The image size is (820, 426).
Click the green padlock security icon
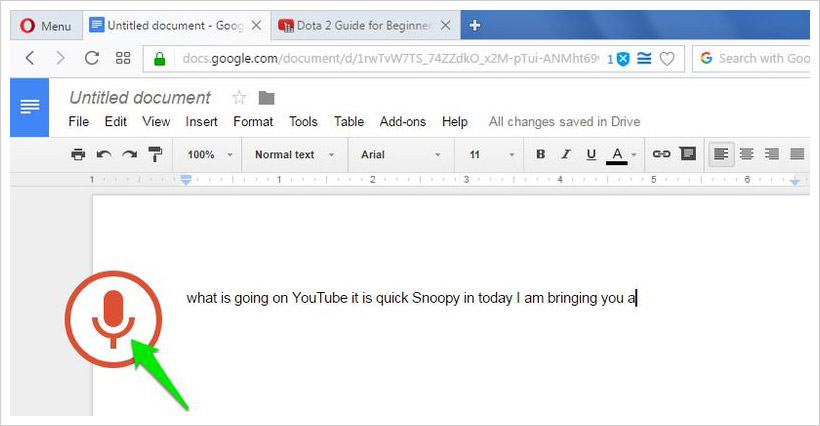(x=160, y=59)
